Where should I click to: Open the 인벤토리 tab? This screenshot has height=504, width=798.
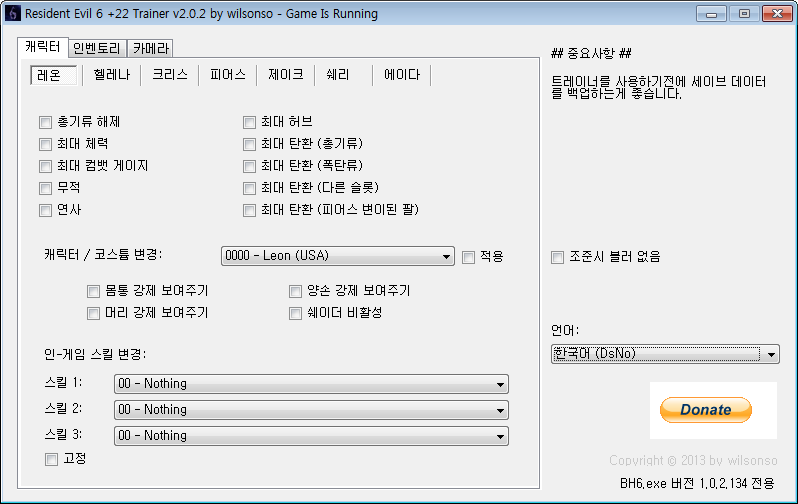click(x=97, y=48)
